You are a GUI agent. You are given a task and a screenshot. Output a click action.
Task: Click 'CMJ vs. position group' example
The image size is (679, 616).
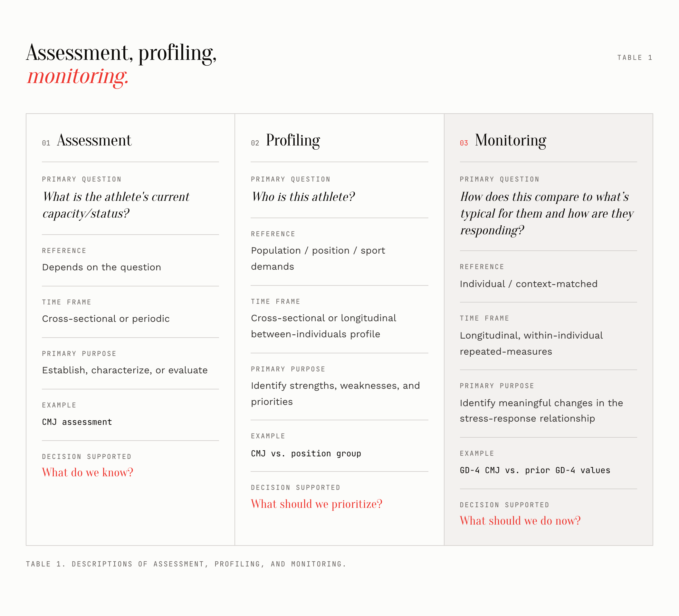pos(306,454)
